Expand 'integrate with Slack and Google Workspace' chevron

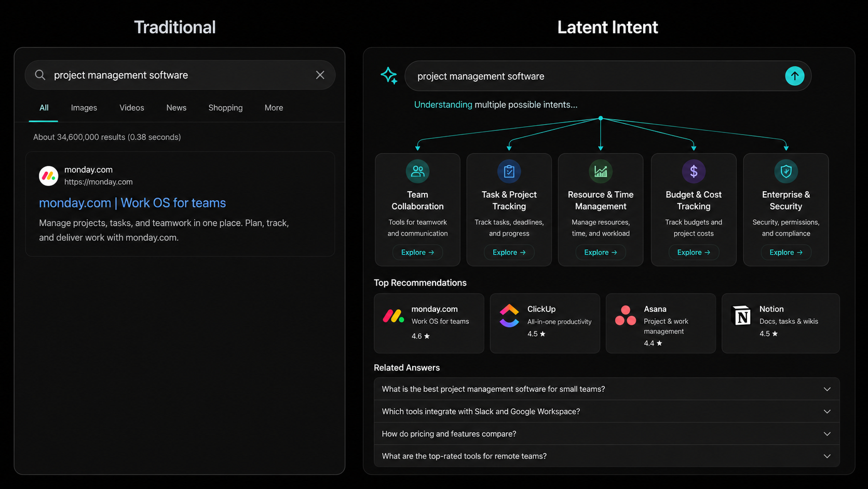click(827, 411)
